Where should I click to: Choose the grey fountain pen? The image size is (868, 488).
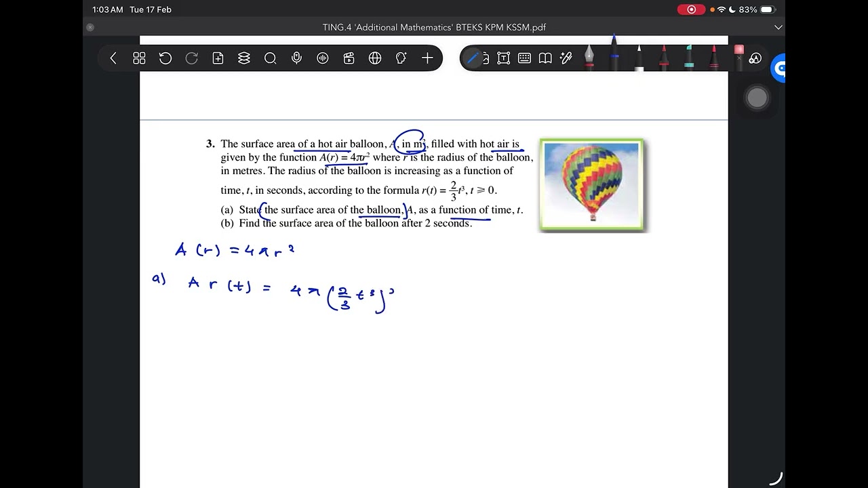(x=589, y=56)
